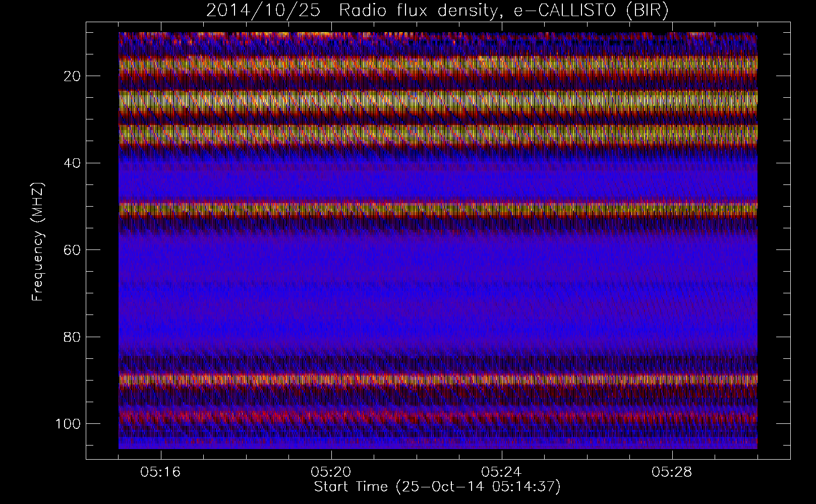This screenshot has width=816, height=504.
Task: Click the 'Start Time (25-Oct-14 05:14:37)' label
Action: tap(437, 487)
